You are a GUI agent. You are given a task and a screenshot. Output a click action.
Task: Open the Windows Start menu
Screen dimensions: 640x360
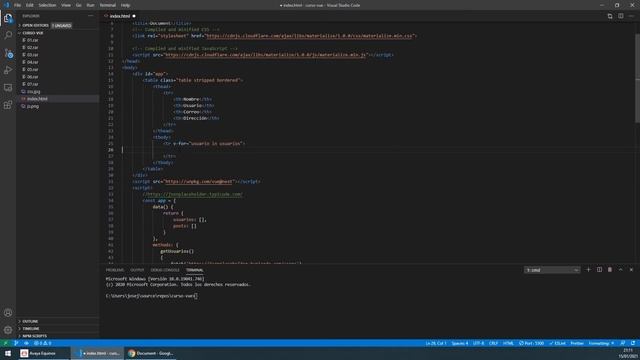[x=8, y=353]
